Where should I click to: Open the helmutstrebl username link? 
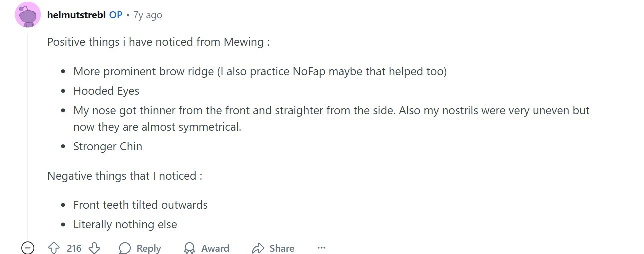pos(76,15)
